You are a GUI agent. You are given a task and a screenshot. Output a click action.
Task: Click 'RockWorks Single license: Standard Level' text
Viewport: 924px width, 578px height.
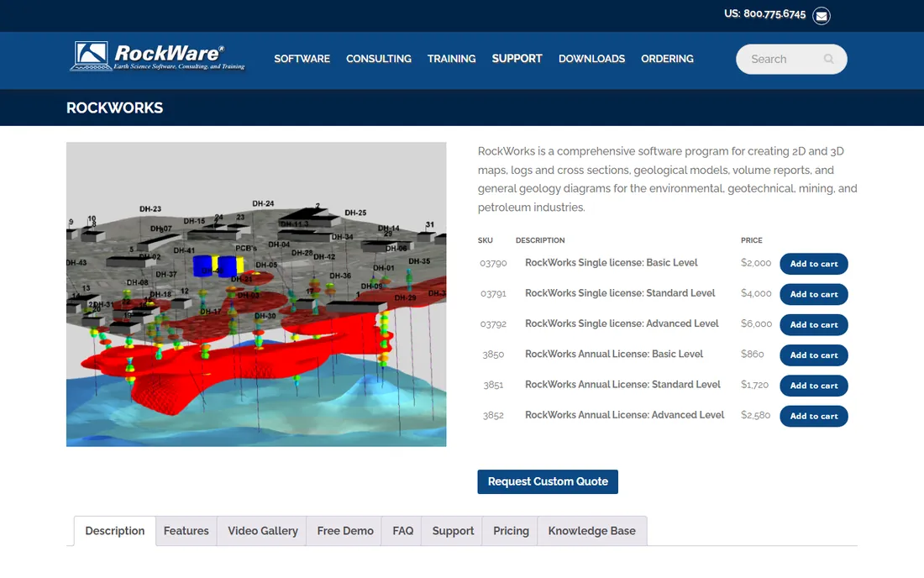point(620,293)
